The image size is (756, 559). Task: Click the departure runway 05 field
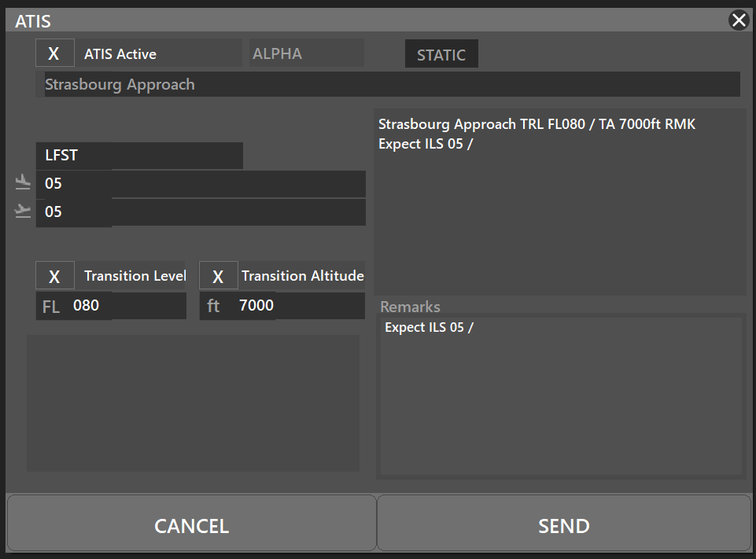(201, 212)
